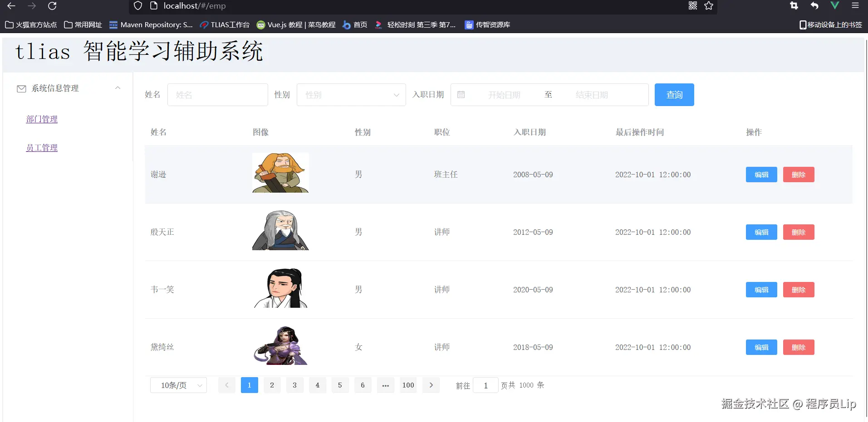
Task: Bookmark this page via the star icon
Action: [708, 6]
